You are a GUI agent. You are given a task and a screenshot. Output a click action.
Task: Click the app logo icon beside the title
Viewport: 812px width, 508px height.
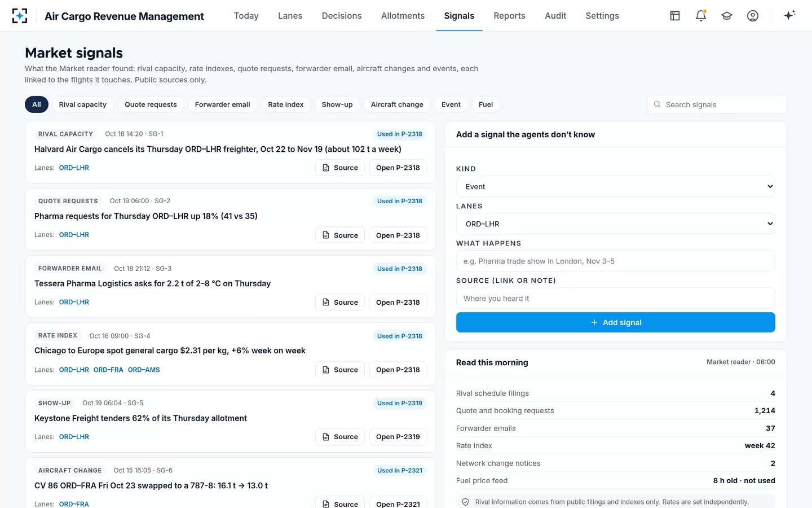pyautogui.click(x=20, y=16)
